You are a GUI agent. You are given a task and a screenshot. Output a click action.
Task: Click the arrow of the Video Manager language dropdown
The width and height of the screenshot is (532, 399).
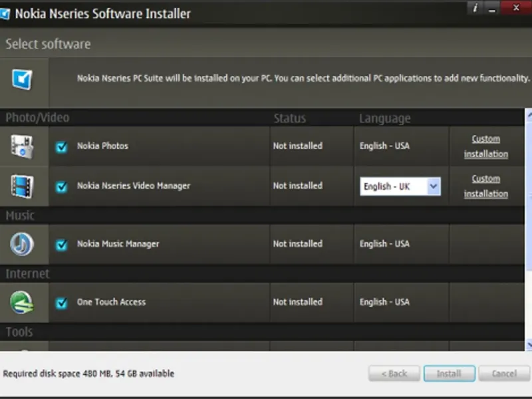(x=434, y=186)
